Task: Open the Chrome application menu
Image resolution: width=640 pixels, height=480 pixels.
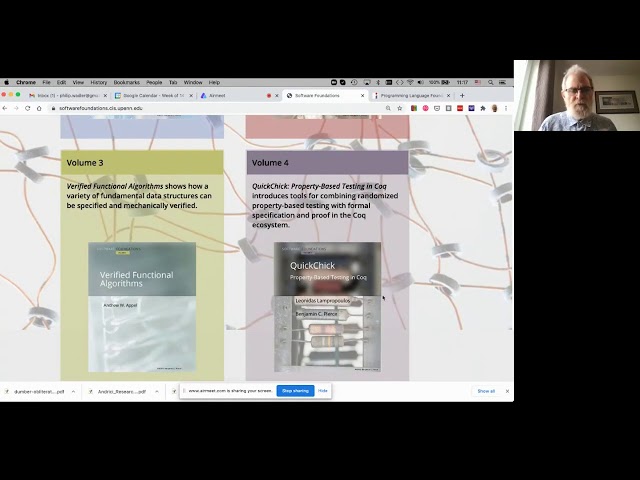Action: coord(26,82)
